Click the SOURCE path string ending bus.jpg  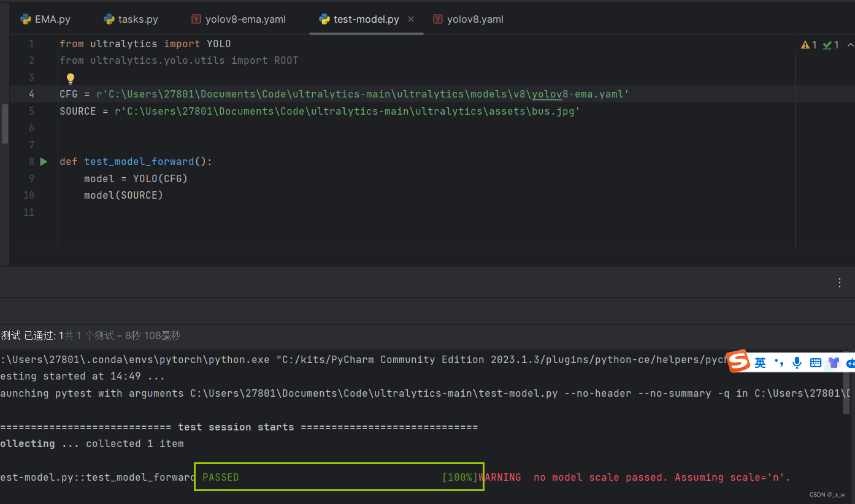(x=347, y=111)
